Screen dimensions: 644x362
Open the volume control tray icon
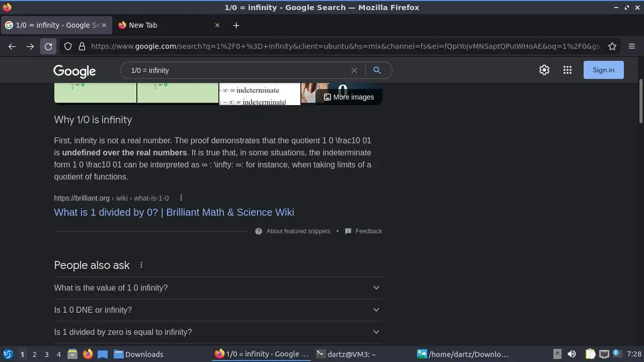pyautogui.click(x=572, y=354)
